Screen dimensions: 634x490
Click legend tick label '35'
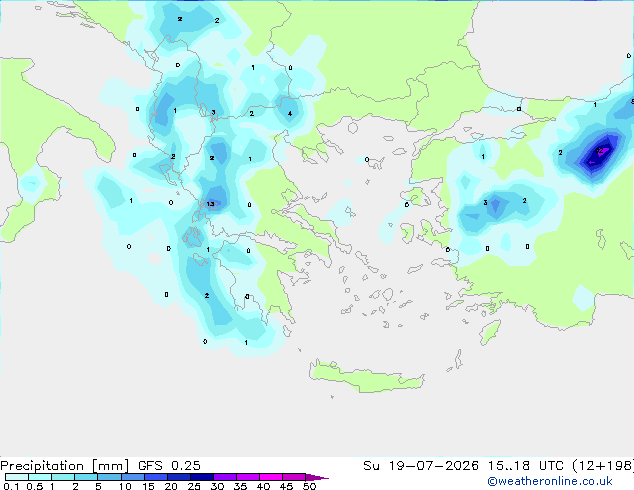[x=241, y=486]
